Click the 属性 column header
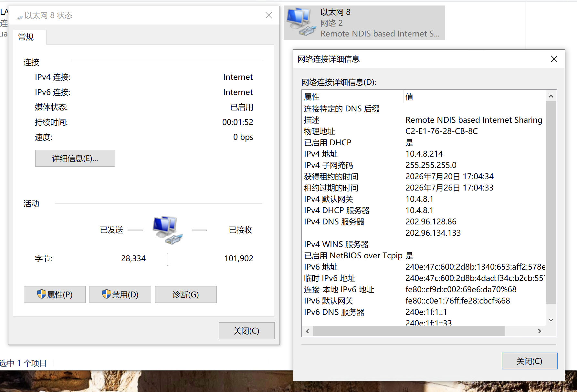The image size is (577, 392). tap(353, 97)
